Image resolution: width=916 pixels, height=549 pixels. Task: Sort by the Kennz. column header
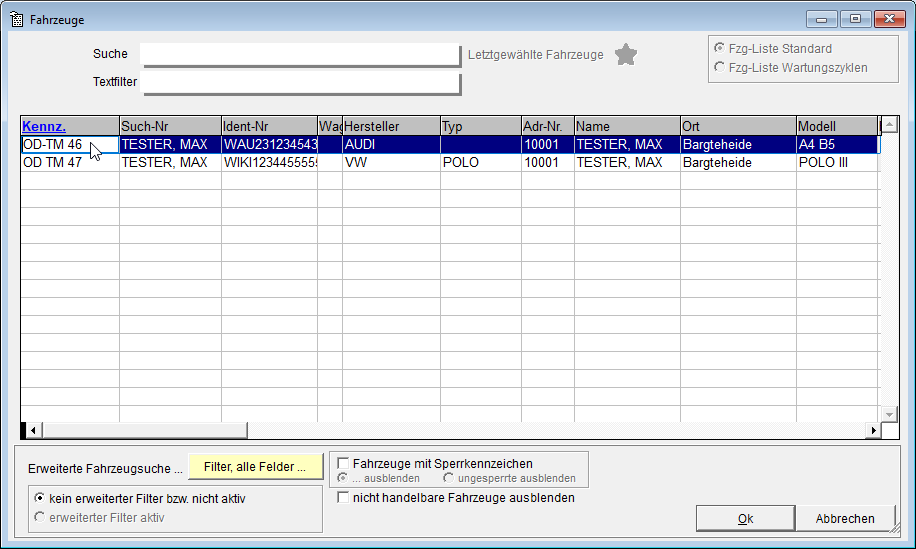(70, 126)
